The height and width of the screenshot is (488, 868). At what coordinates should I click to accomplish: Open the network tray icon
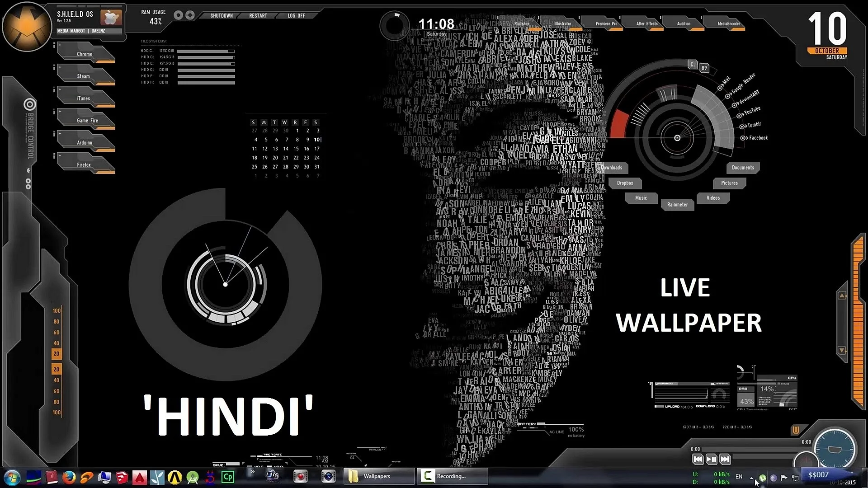pos(795,478)
